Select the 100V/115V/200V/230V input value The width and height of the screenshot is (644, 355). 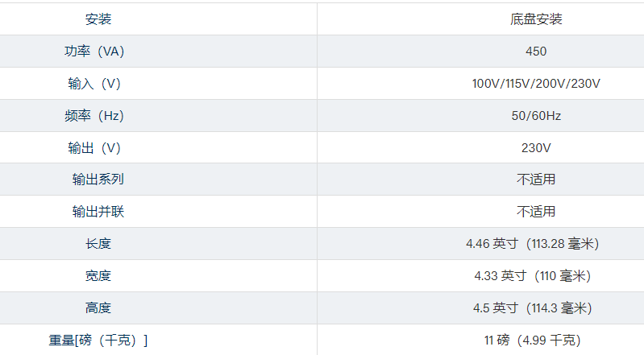tap(536, 84)
